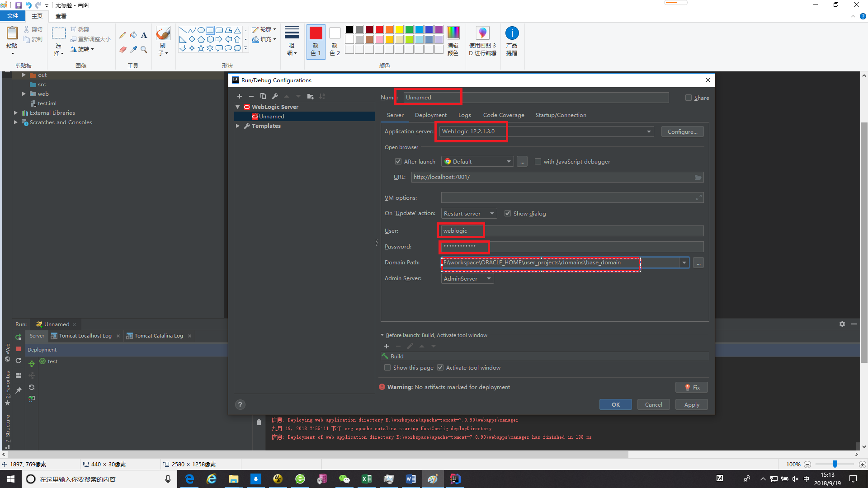Screen dimensions: 868x488
Task: Click the Fix warning button
Action: [x=692, y=387]
